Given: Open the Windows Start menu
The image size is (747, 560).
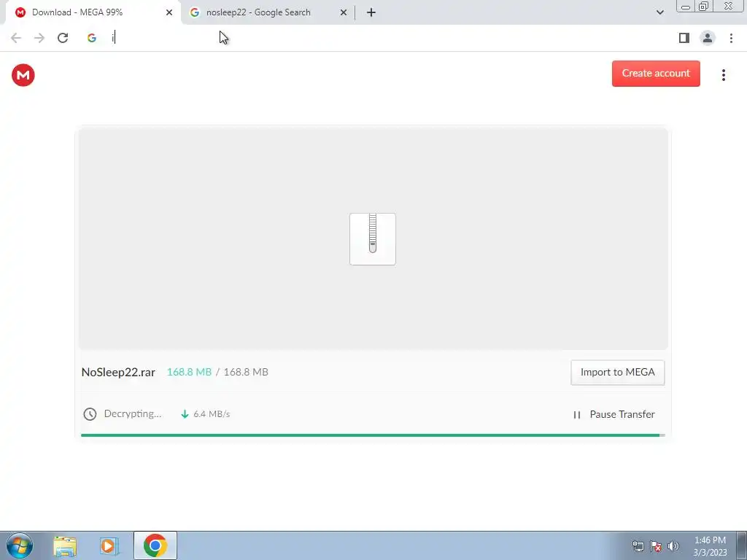Looking at the screenshot, I should coord(20,545).
